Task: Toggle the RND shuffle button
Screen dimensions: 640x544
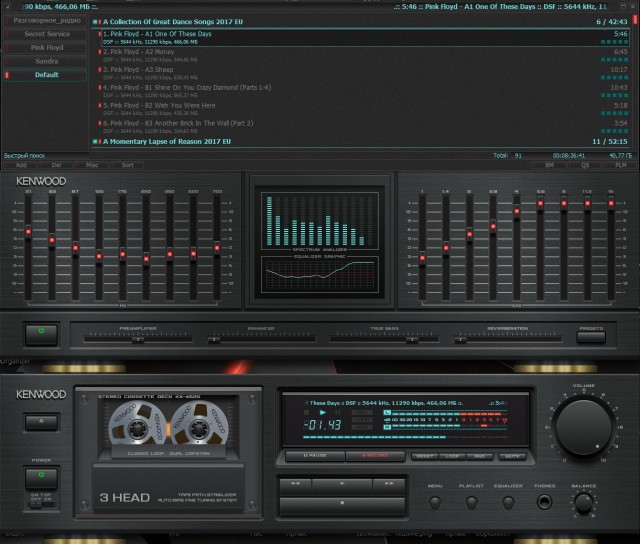Action: pyautogui.click(x=480, y=456)
